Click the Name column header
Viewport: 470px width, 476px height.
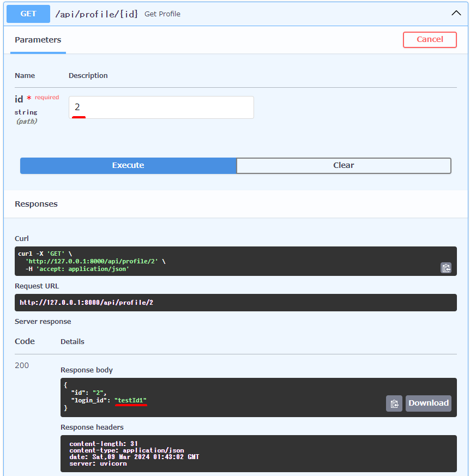tap(25, 76)
